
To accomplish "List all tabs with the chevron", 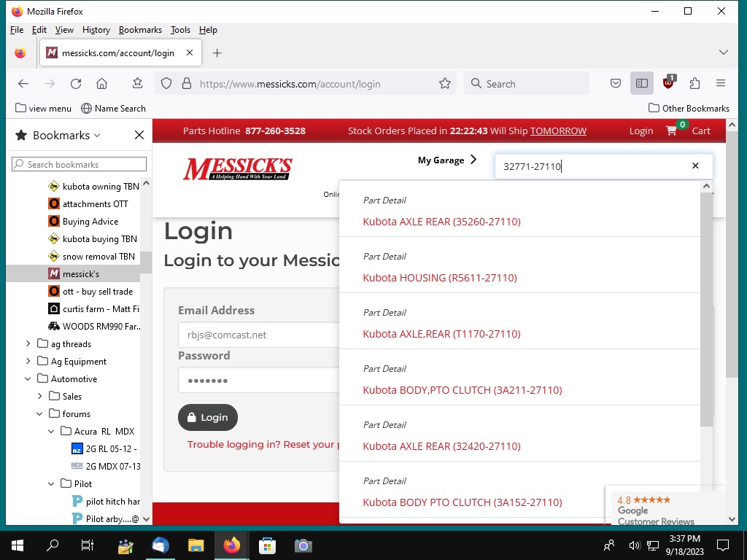I will [x=723, y=52].
